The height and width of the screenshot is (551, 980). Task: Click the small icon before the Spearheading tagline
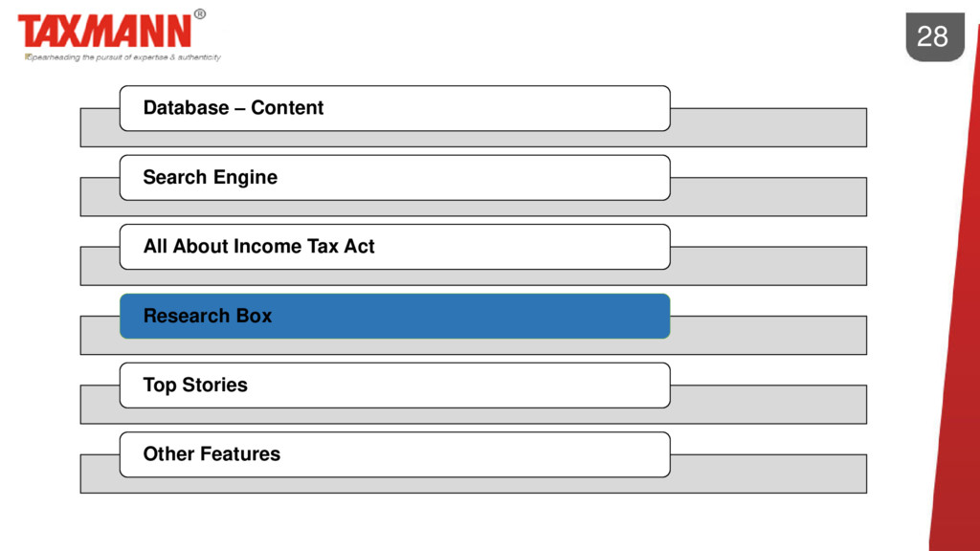coord(28,56)
